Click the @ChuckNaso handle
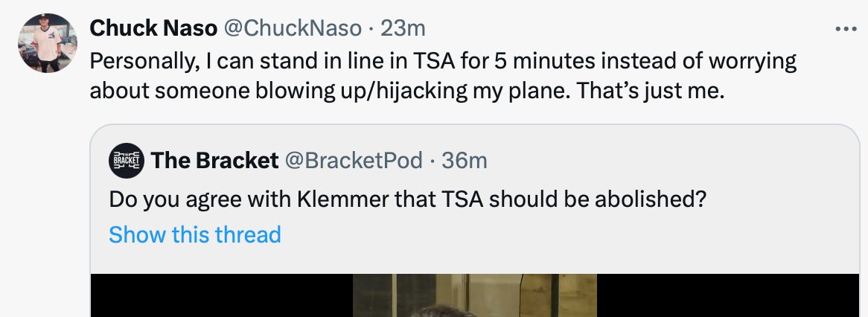868x317 pixels. (295, 28)
